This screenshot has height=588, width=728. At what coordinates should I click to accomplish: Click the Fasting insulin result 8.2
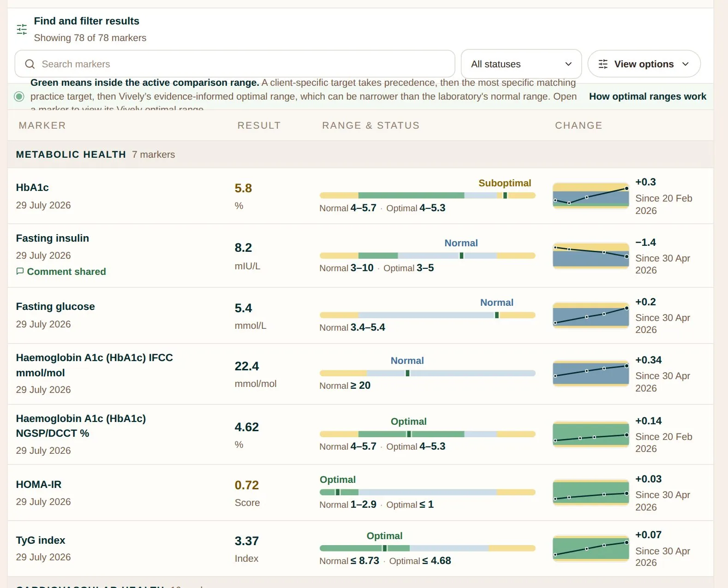[x=243, y=248]
